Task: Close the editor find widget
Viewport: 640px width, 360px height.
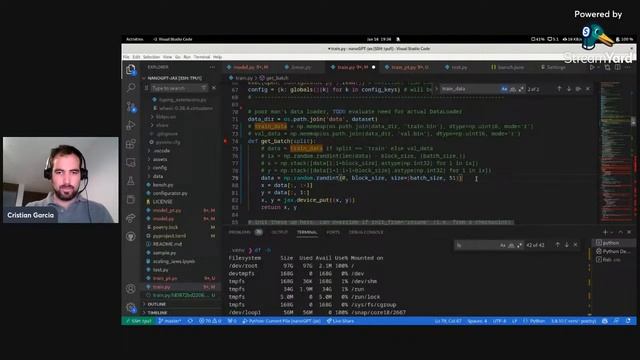Action: [588, 89]
